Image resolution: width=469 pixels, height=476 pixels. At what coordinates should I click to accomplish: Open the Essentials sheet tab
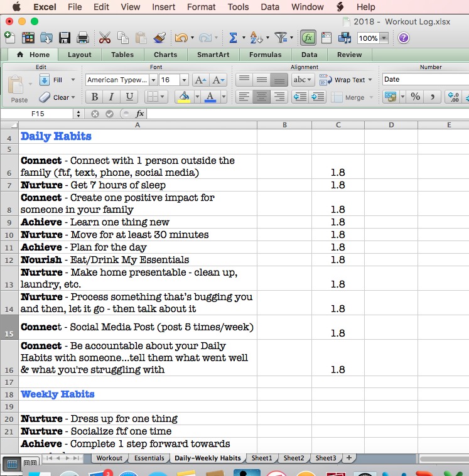pyautogui.click(x=149, y=458)
